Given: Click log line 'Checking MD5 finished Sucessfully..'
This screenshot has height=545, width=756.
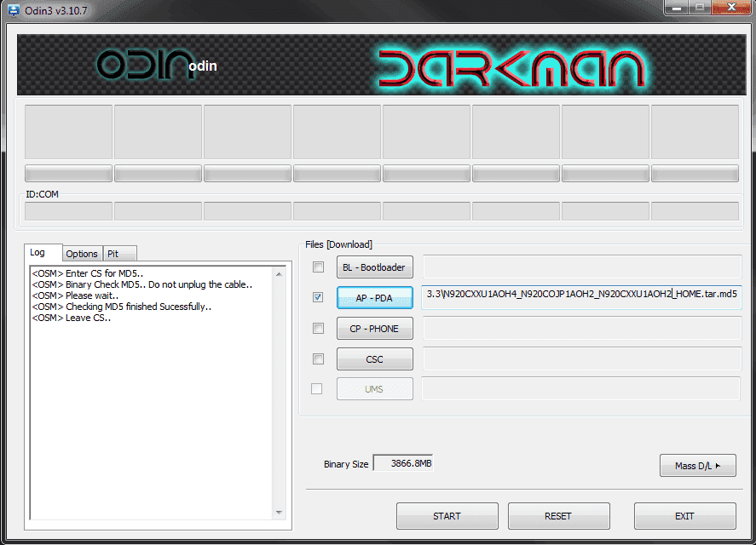Looking at the screenshot, I should [x=122, y=307].
